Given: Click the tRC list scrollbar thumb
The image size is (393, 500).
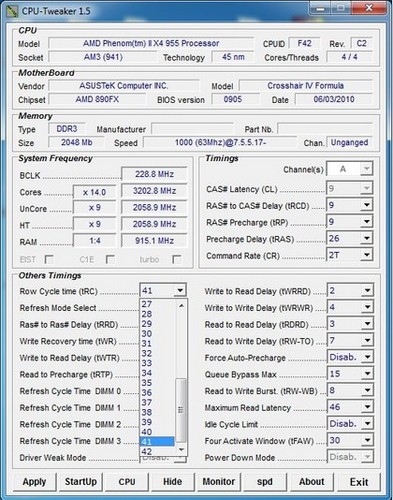Looking at the screenshot, I should click(x=181, y=410).
